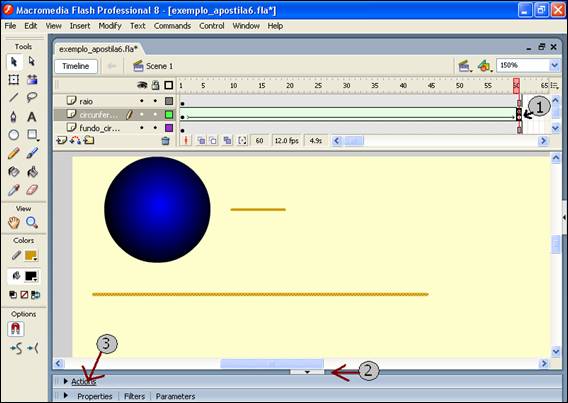Image resolution: width=568 pixels, height=403 pixels.
Task: Switch to the Filters tab
Action: pos(134,396)
